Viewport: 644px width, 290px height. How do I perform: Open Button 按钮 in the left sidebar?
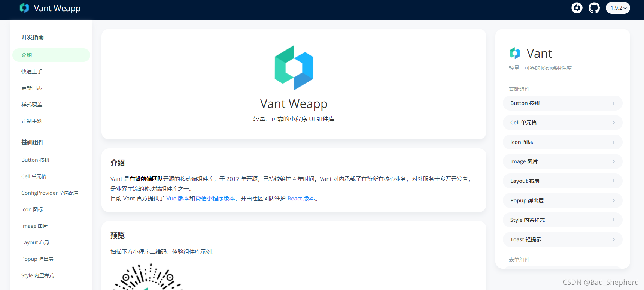(x=35, y=160)
